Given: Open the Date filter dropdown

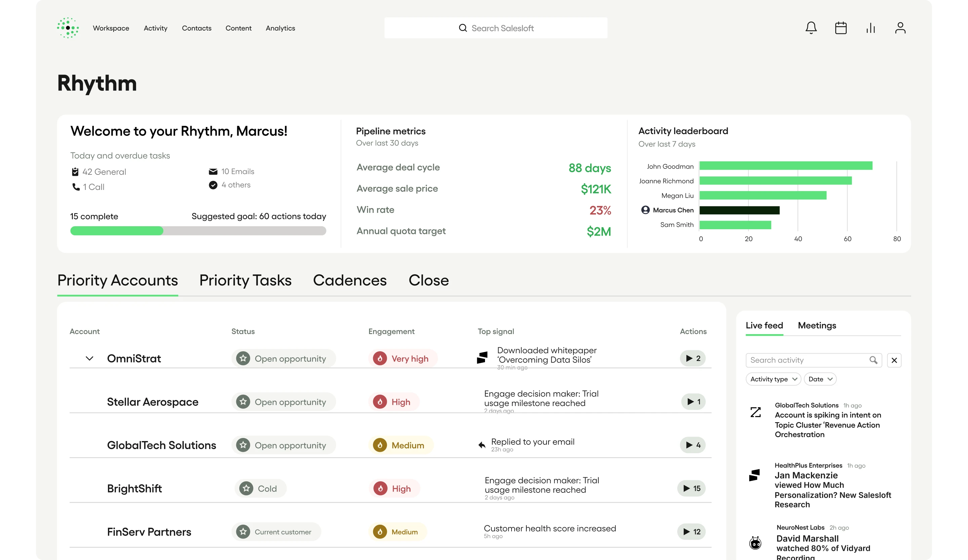Looking at the screenshot, I should [820, 379].
